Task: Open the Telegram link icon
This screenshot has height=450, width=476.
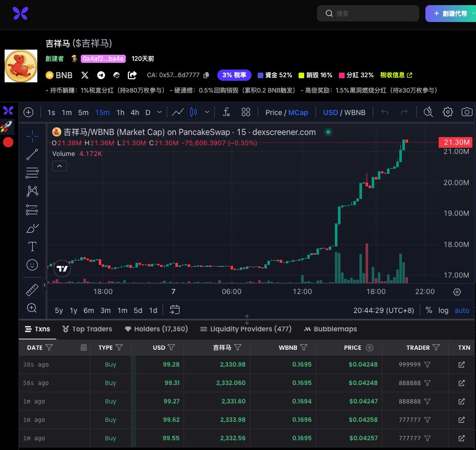Action: (x=101, y=75)
